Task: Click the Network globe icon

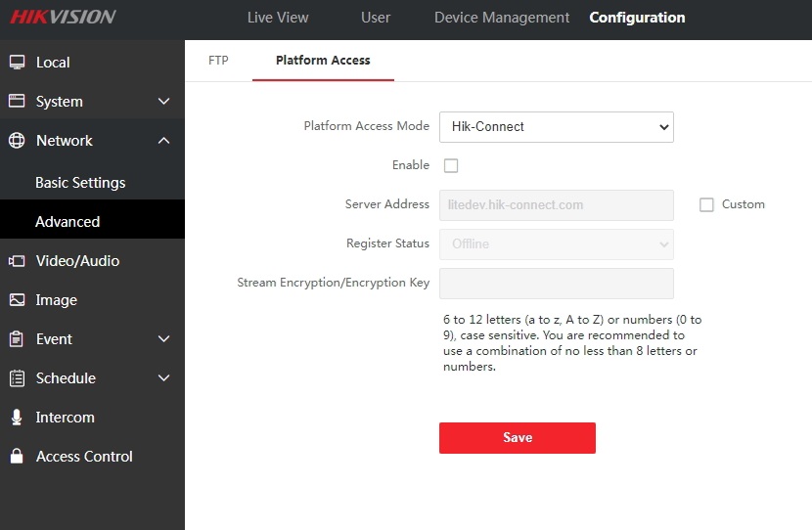Action: (17, 141)
